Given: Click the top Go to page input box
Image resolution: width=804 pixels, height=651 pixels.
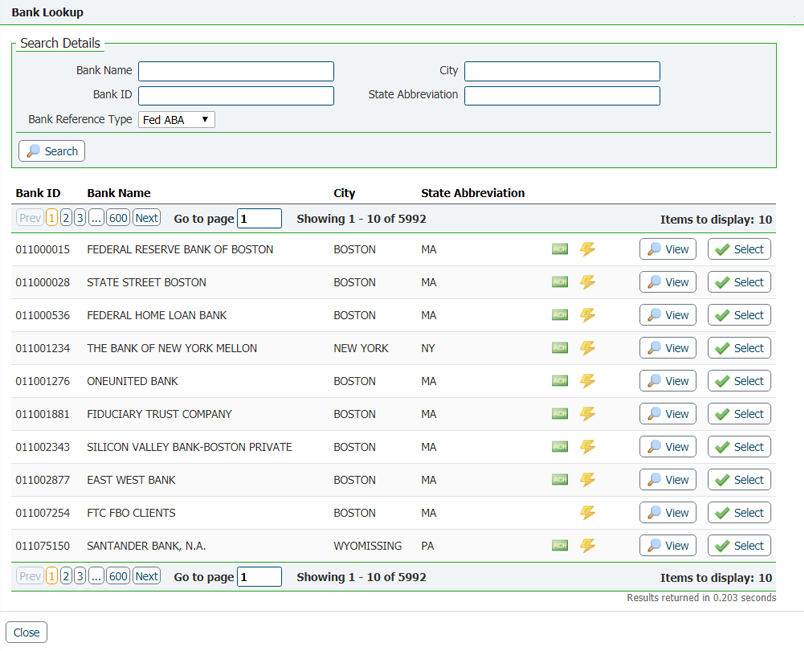Looking at the screenshot, I should tap(259, 218).
